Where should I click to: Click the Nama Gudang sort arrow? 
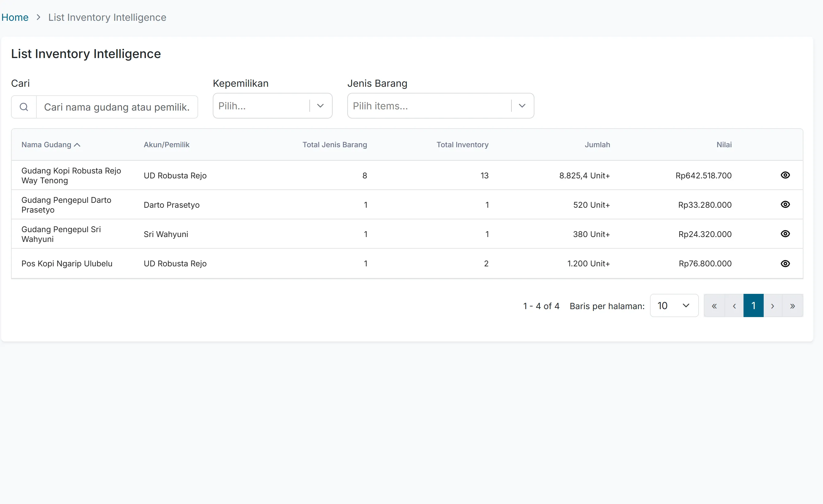coord(77,145)
